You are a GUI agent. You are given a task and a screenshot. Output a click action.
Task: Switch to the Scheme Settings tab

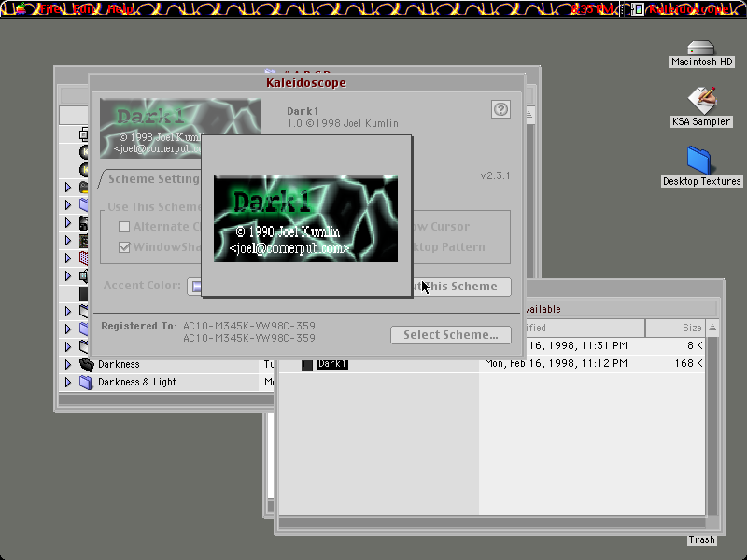coord(153,179)
